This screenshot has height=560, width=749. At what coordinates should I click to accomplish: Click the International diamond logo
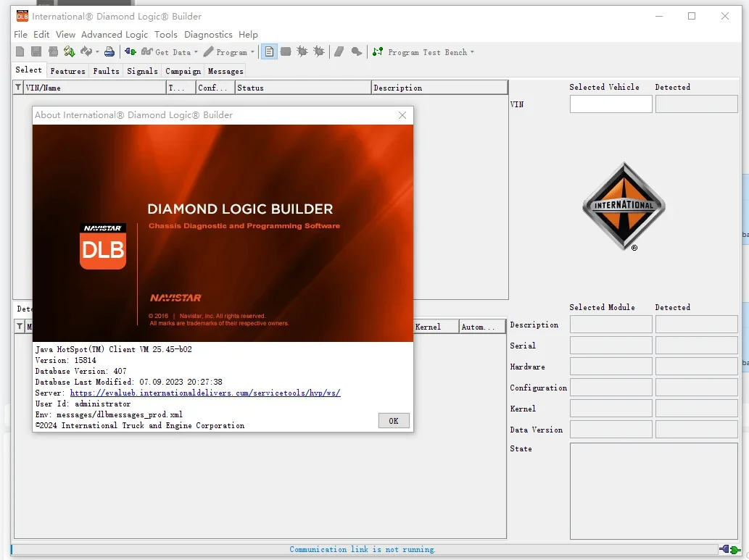click(624, 206)
